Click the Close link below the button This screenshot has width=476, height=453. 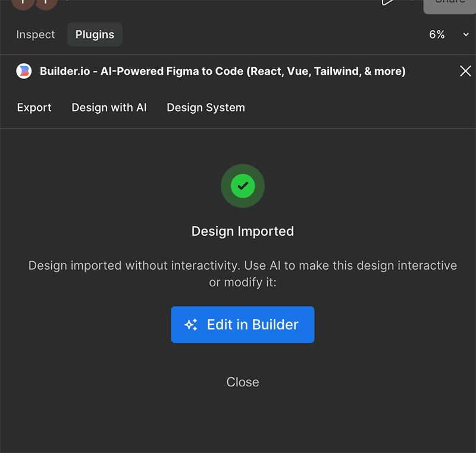pos(243,382)
